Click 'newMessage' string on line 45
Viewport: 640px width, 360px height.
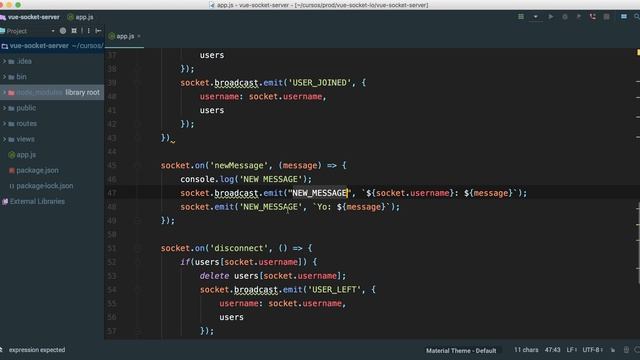(239, 165)
